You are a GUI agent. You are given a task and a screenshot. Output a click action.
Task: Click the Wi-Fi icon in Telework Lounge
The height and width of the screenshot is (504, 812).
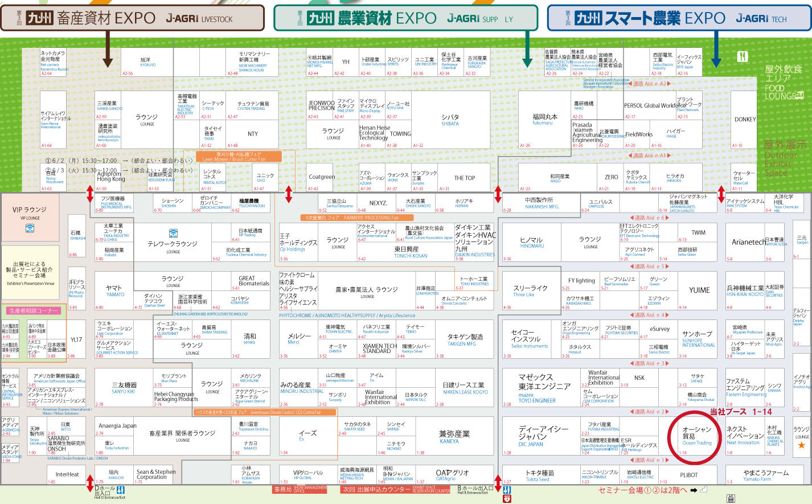pyautogui.click(x=173, y=233)
